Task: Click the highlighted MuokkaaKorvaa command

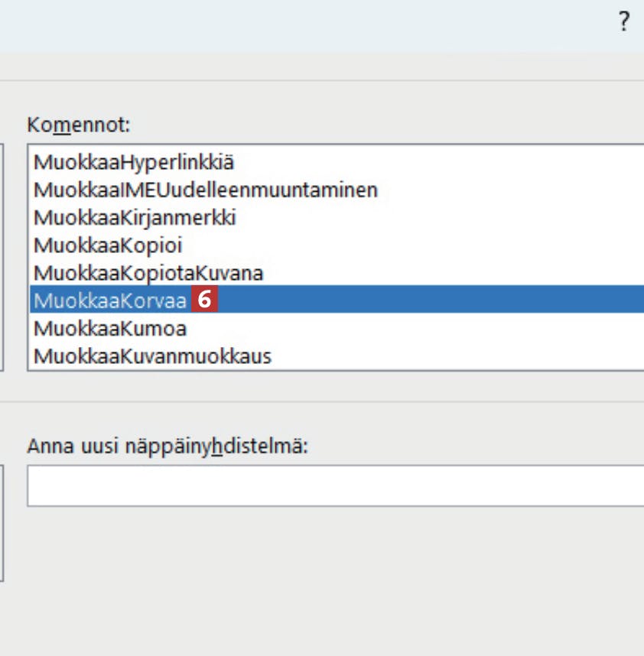Action: tap(110, 300)
